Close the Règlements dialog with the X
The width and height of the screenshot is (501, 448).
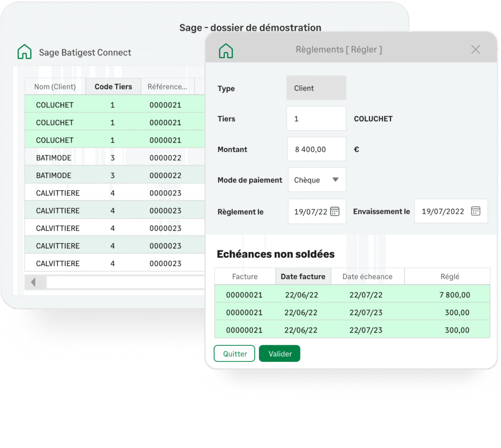pyautogui.click(x=475, y=49)
